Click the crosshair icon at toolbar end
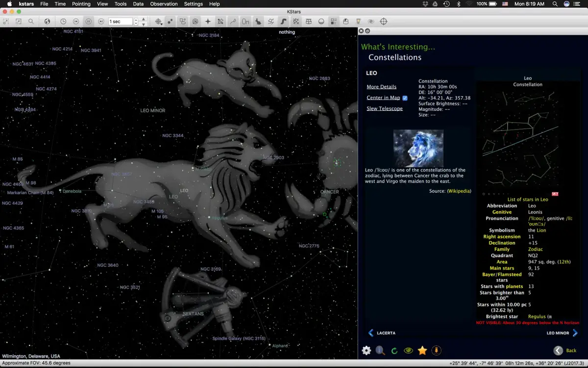Viewport: 588px width, 368px height. 384,22
